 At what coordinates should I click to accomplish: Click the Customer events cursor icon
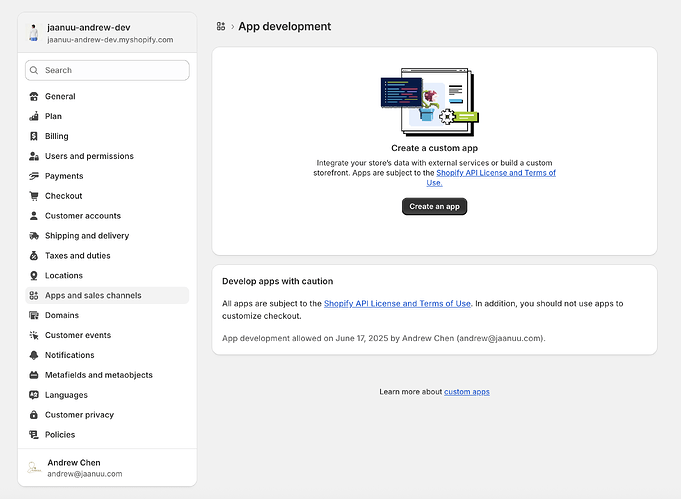34,335
